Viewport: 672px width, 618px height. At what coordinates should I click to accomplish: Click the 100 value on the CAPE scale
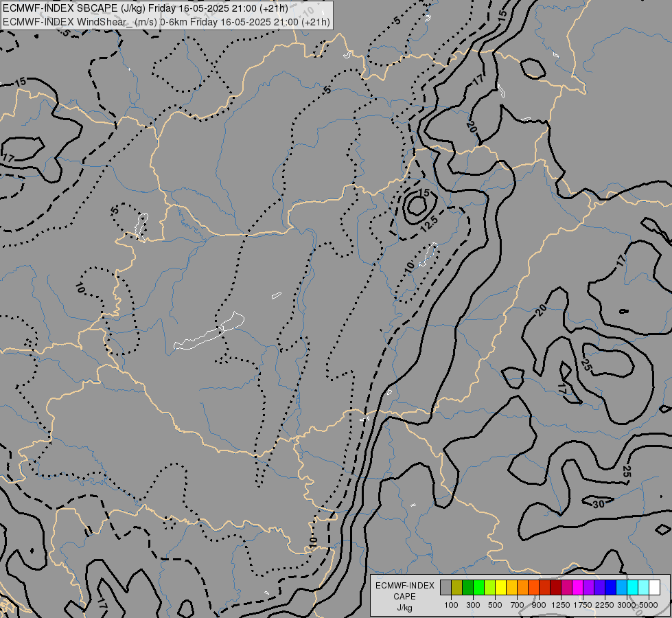point(451,605)
